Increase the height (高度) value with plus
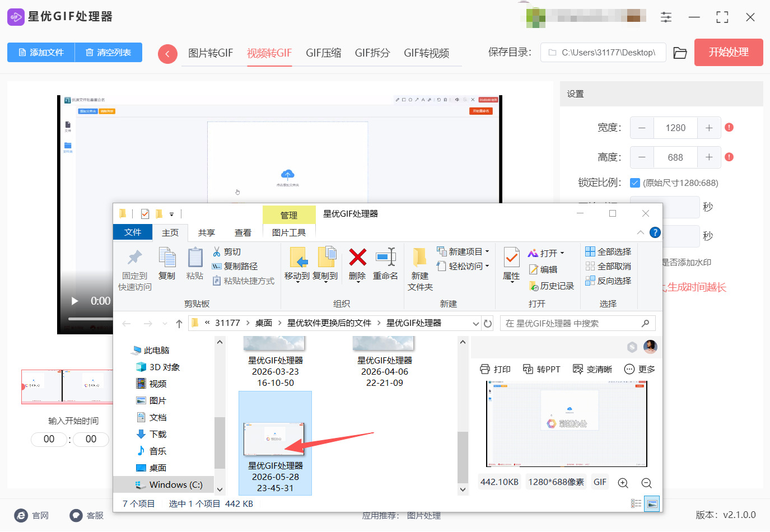This screenshot has width=770, height=532. click(x=709, y=157)
